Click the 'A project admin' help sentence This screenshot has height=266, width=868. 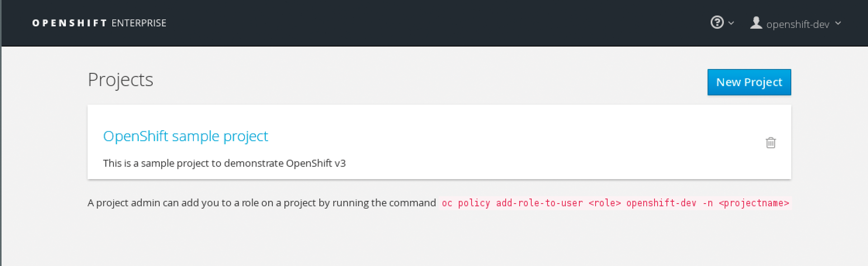[261, 203]
